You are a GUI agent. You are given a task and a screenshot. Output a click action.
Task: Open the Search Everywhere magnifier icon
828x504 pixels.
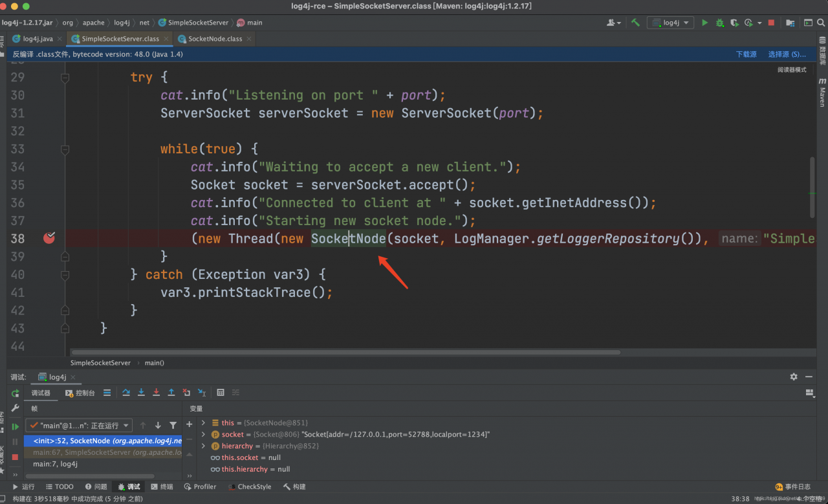[822, 23]
